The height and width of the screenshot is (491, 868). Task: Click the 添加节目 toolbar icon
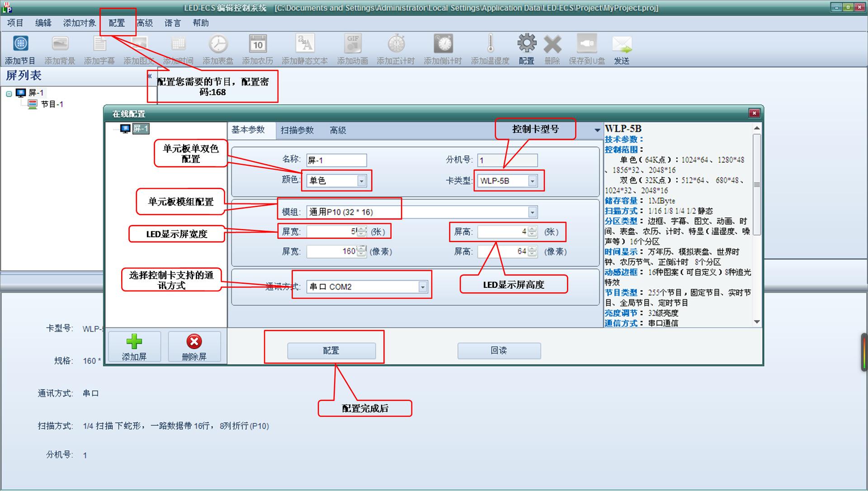pyautogui.click(x=20, y=44)
